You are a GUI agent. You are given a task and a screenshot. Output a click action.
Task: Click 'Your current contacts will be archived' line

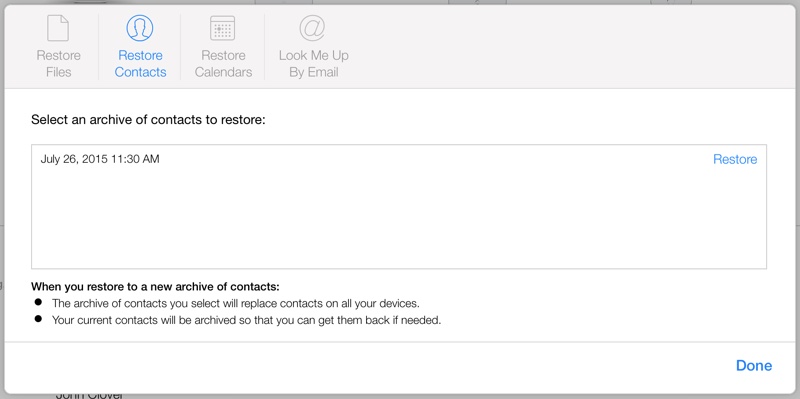coord(246,320)
